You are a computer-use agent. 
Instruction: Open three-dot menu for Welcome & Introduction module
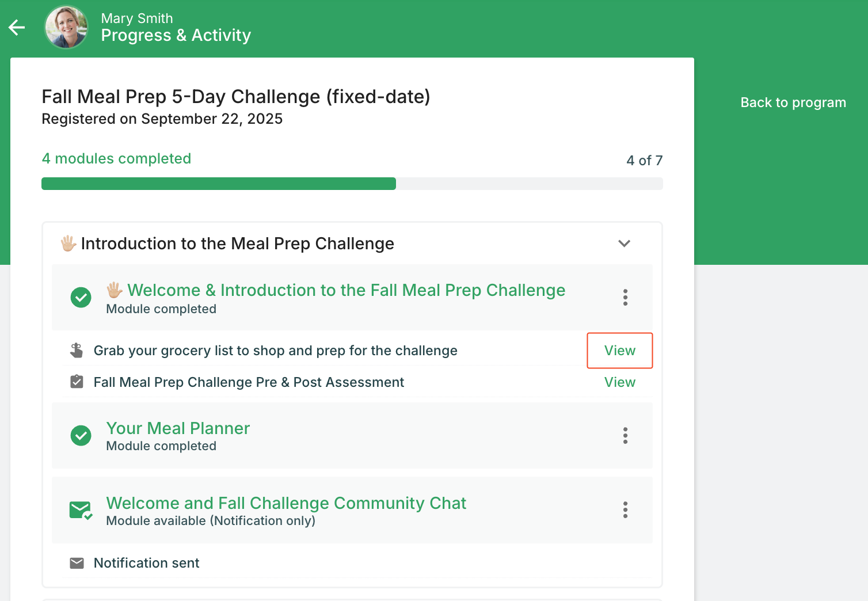[625, 298]
